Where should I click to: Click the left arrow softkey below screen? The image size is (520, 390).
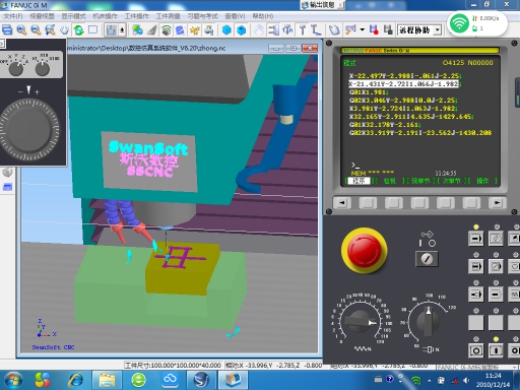tap(342, 203)
